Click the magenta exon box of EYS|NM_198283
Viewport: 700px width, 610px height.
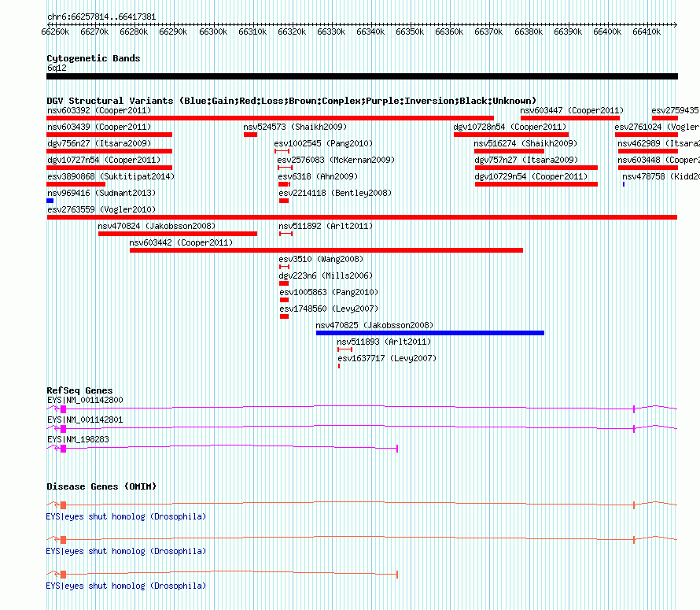click(x=64, y=449)
